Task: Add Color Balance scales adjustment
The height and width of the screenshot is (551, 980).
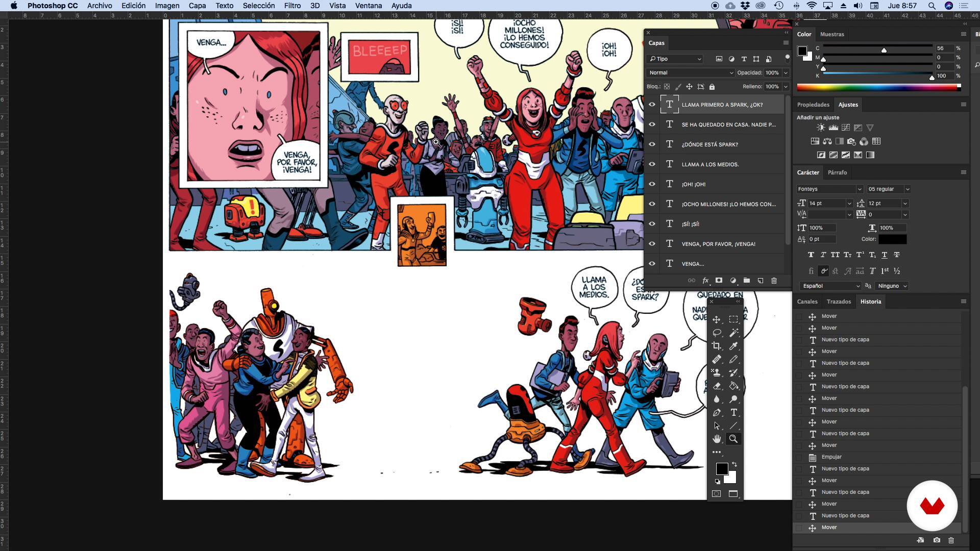Action: [x=827, y=141]
